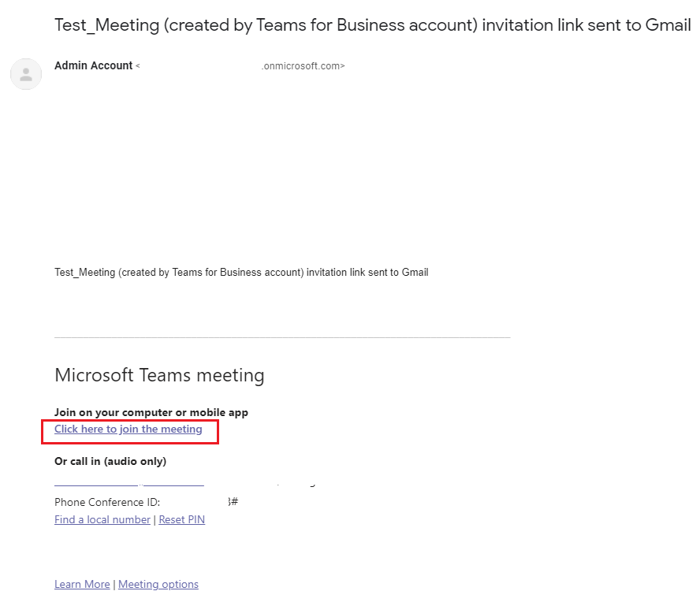Open the "Meeting options" link
Viewport: 700px width, 606px height.
pos(158,585)
